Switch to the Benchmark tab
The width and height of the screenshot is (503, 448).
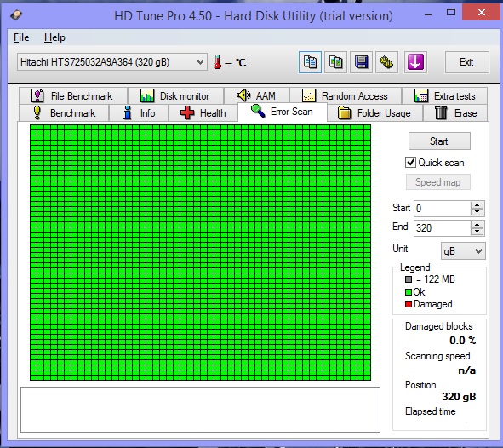(64, 113)
